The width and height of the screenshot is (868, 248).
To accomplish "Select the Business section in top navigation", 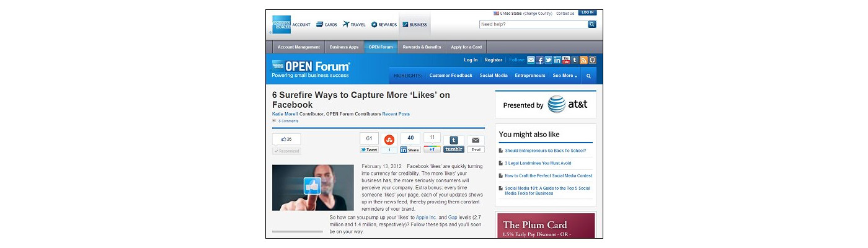I will pos(415,25).
